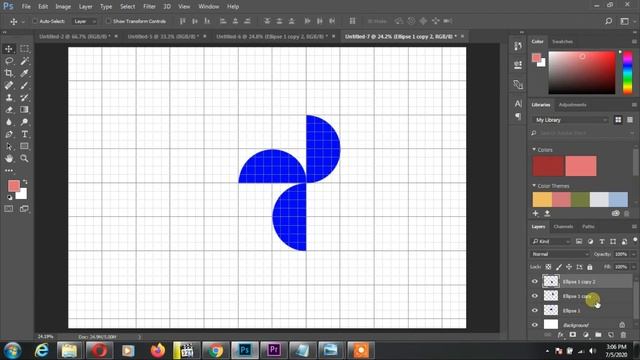
Task: Open the layer Kind filter dropdown
Action: click(x=550, y=242)
